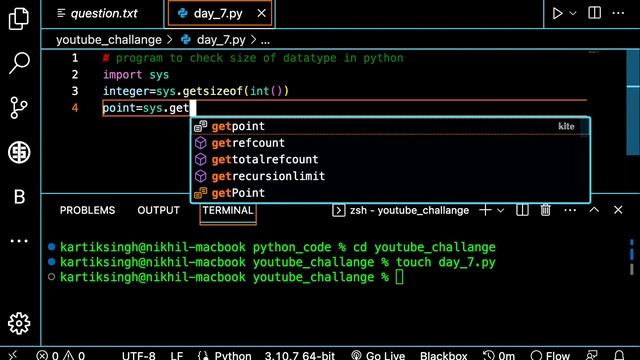Click line number 4 in gutter
Image resolution: width=640 pixels, height=360 pixels.
coord(75,108)
